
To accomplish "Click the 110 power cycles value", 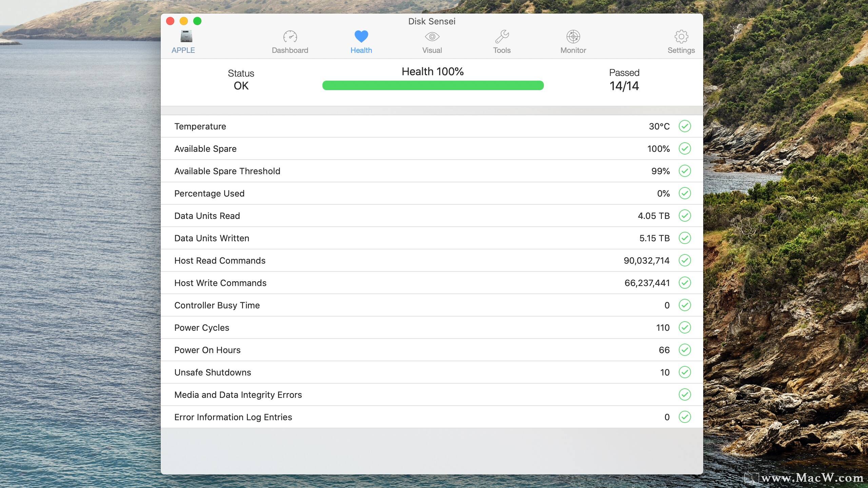I will pyautogui.click(x=663, y=328).
